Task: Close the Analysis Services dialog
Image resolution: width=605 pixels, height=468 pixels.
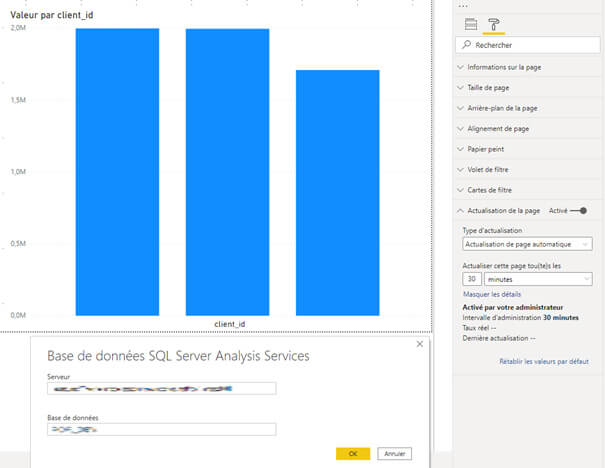Action: pos(420,344)
